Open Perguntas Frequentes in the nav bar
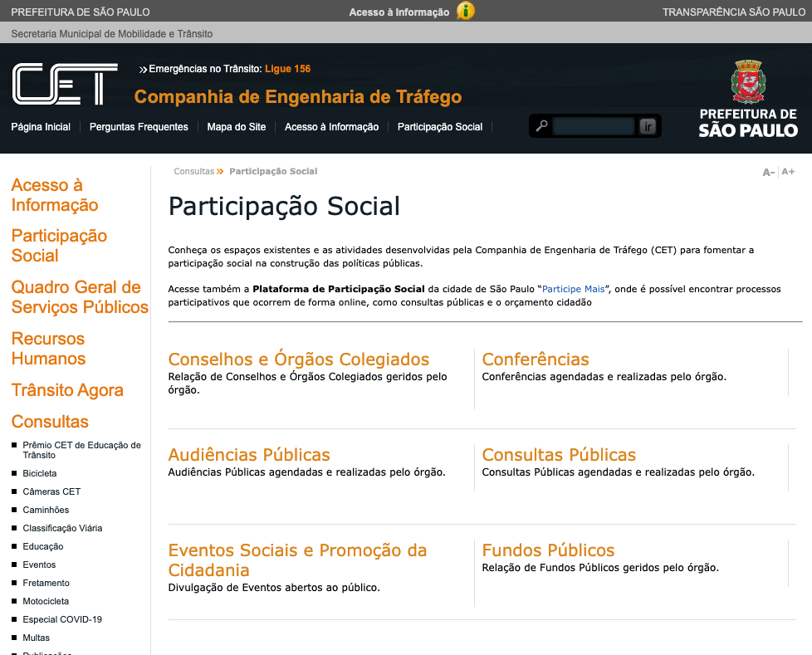The image size is (812, 655). (x=139, y=127)
